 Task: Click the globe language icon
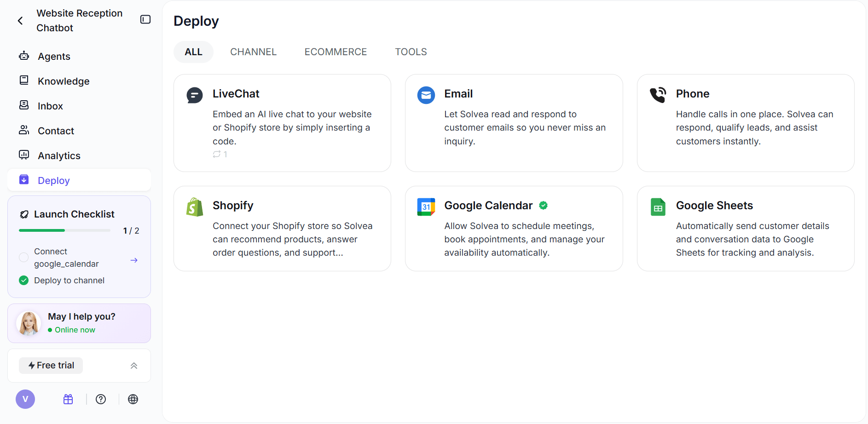coord(133,399)
